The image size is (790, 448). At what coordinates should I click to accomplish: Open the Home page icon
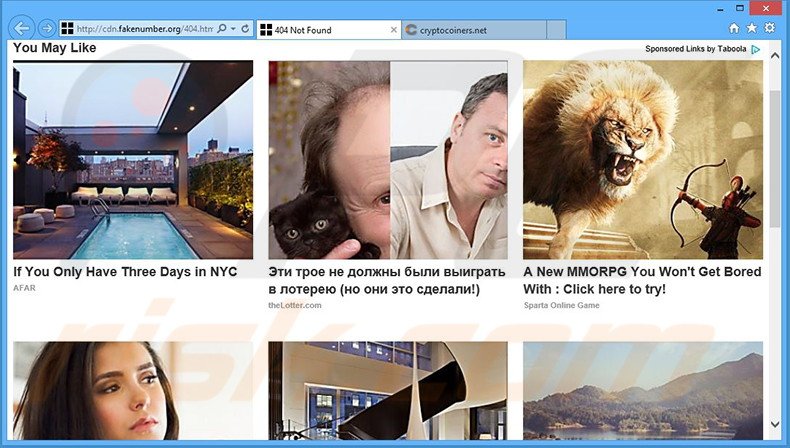[735, 28]
